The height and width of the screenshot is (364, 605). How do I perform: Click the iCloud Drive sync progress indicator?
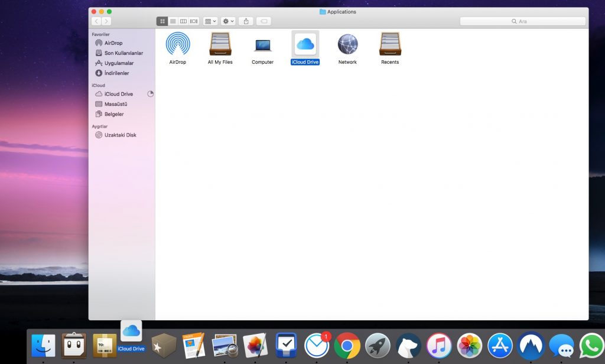click(x=150, y=94)
